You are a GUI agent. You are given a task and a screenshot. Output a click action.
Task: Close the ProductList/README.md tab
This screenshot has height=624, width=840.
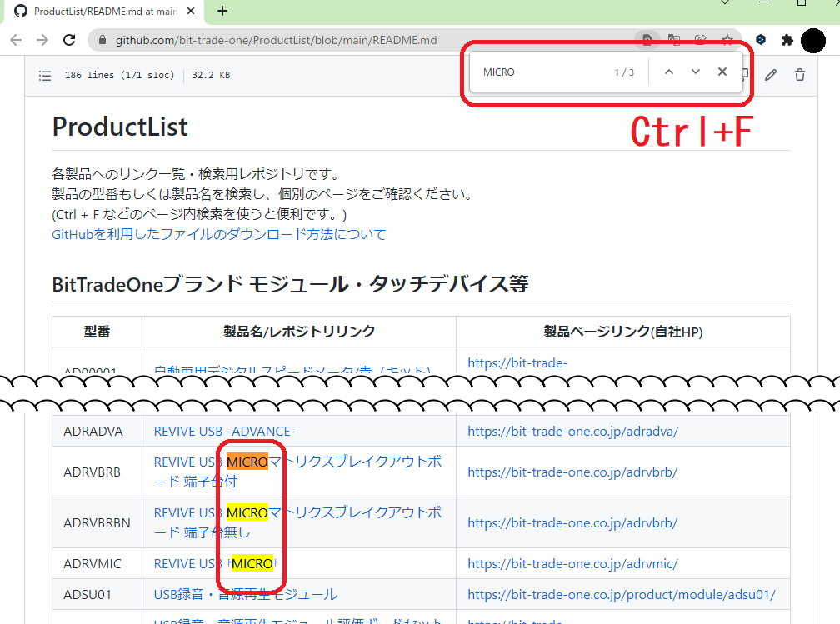click(192, 12)
